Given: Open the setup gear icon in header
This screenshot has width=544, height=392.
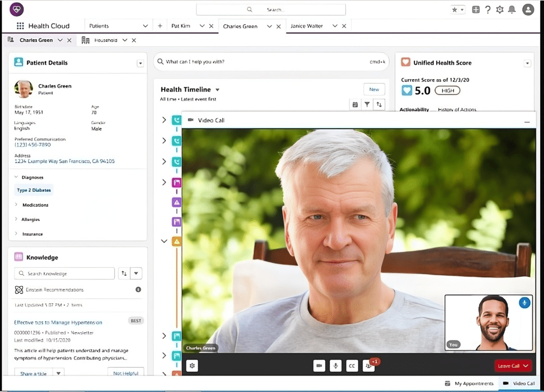Looking at the screenshot, I should point(499,10).
